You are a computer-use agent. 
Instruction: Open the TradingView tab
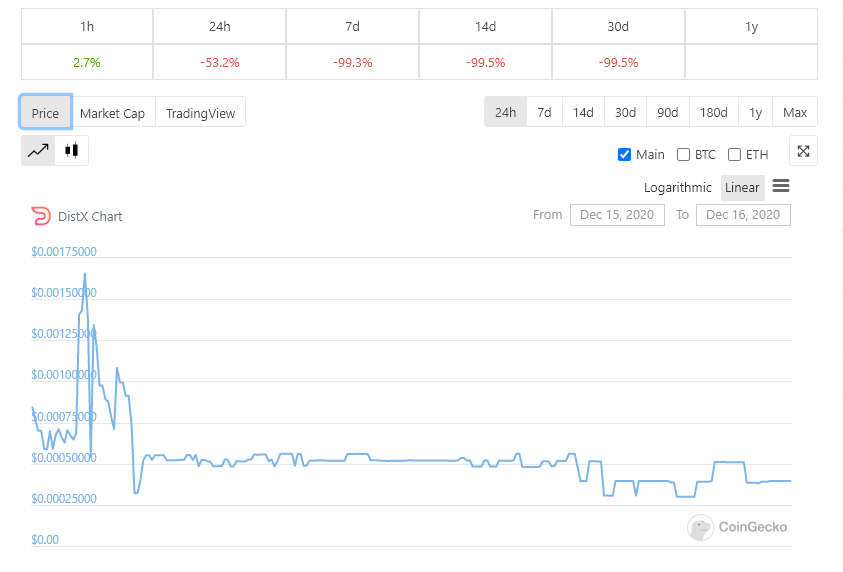201,113
